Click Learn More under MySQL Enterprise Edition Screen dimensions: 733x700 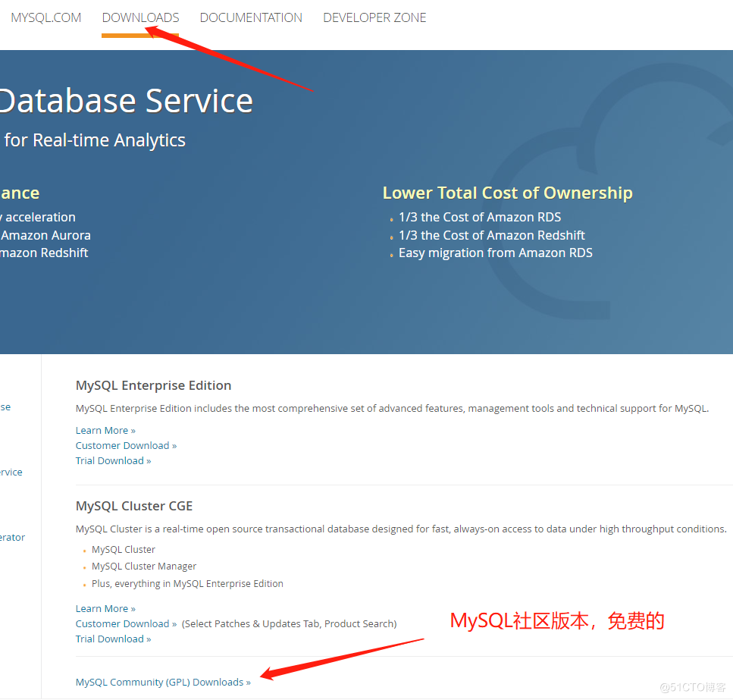pos(105,430)
